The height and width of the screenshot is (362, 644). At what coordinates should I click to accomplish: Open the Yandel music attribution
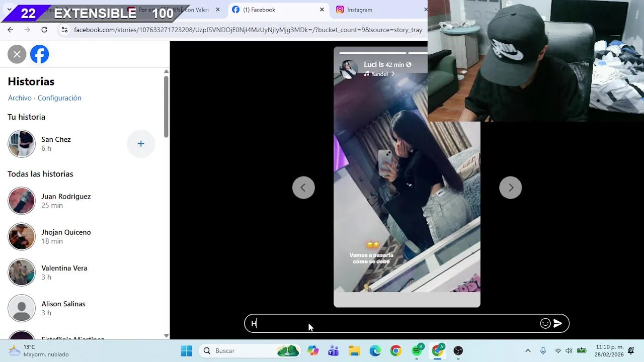coord(379,74)
